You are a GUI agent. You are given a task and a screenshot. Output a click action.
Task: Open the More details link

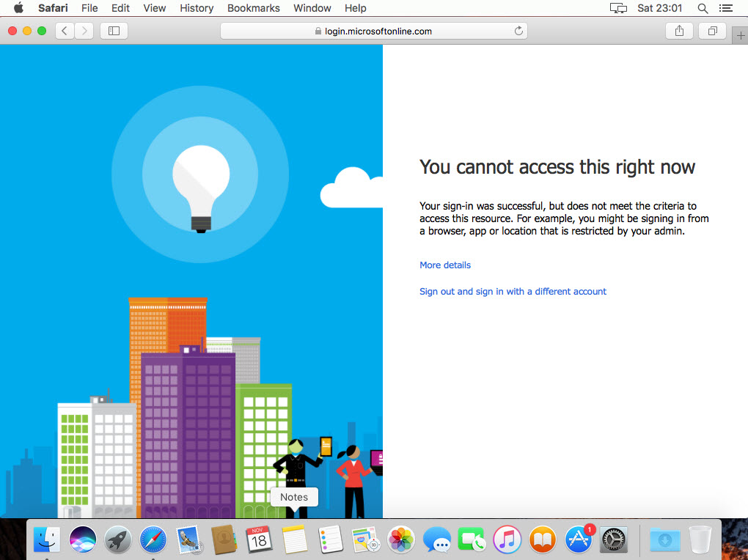(x=445, y=265)
